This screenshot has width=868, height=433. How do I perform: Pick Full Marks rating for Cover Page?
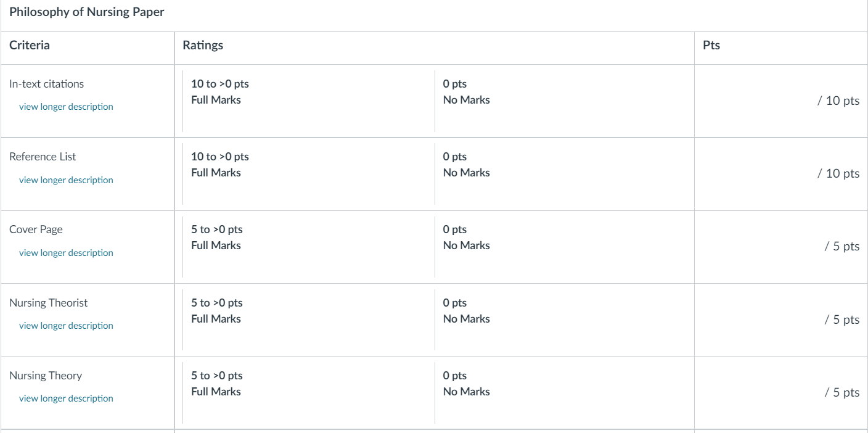tap(309, 247)
